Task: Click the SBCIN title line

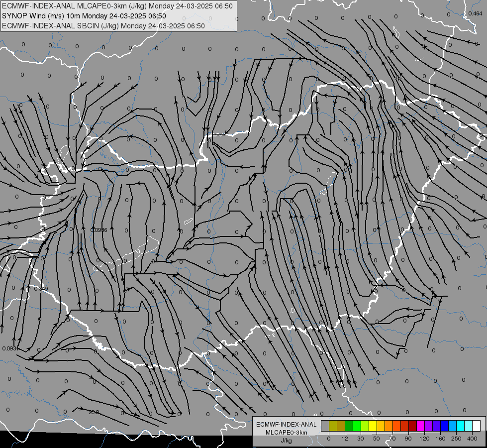Action: coord(103,26)
